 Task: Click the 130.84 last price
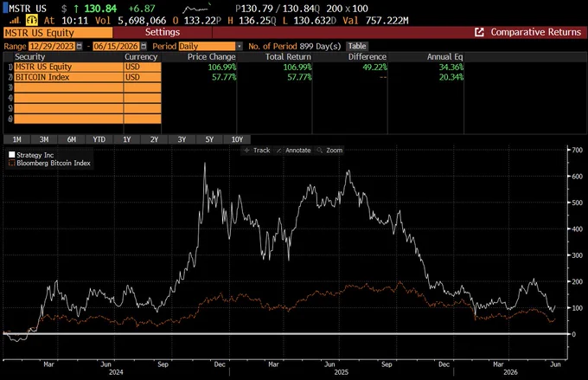[100, 9]
